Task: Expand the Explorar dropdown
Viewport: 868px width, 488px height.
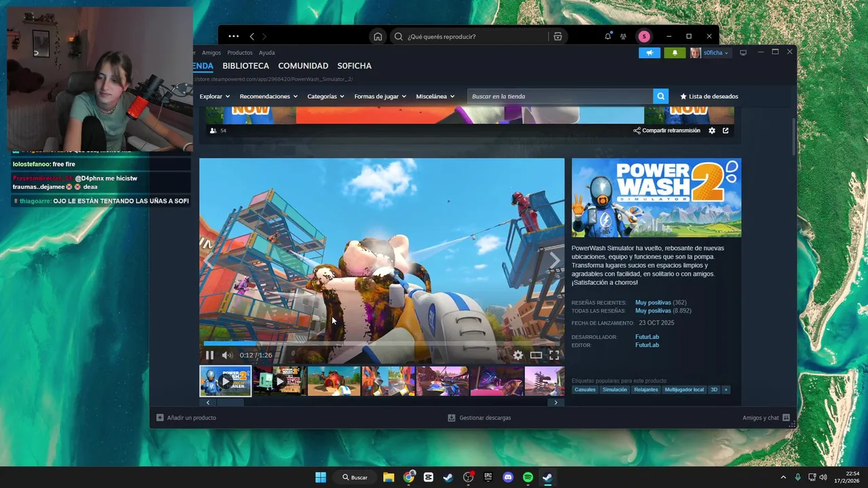Action: click(x=214, y=96)
